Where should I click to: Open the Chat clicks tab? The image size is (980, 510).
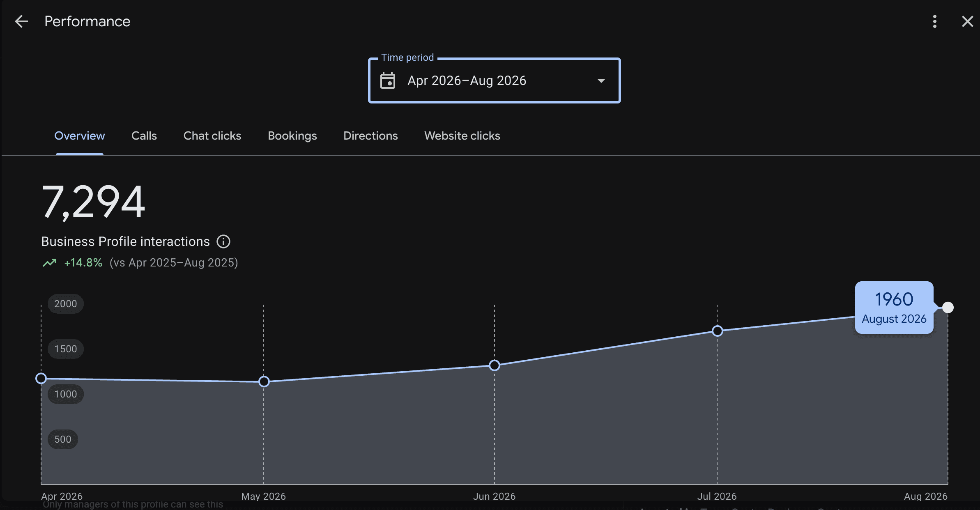pos(212,136)
